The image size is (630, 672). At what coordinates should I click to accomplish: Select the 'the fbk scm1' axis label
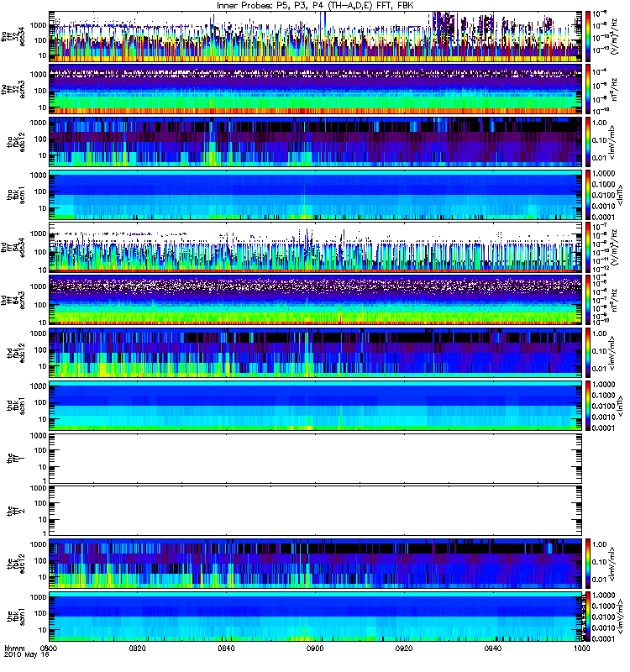coord(16,617)
